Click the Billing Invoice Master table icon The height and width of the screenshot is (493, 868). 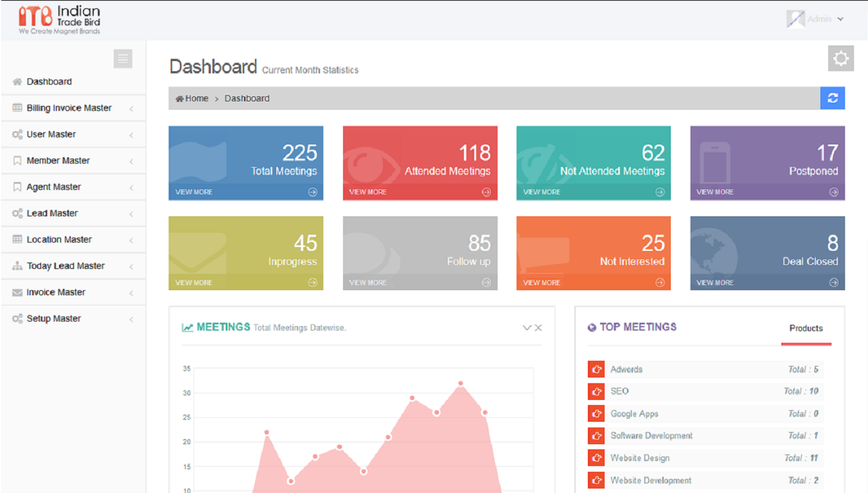(17, 108)
